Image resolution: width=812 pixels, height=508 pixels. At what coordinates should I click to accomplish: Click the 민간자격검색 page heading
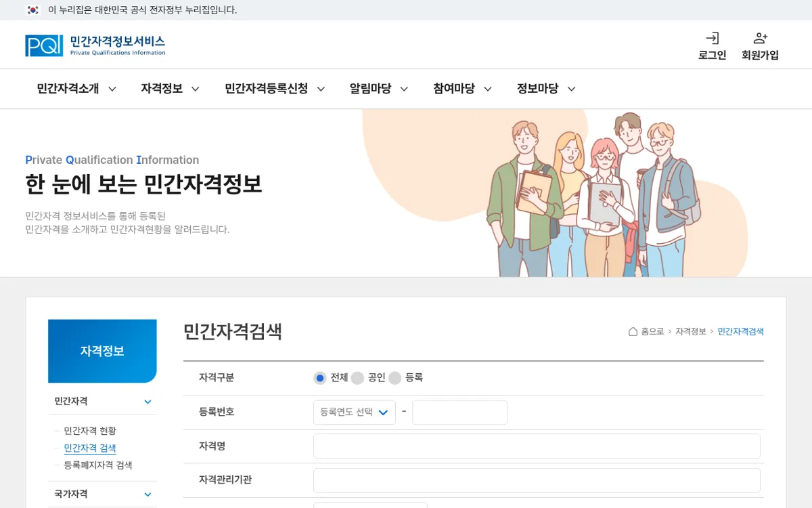point(233,332)
